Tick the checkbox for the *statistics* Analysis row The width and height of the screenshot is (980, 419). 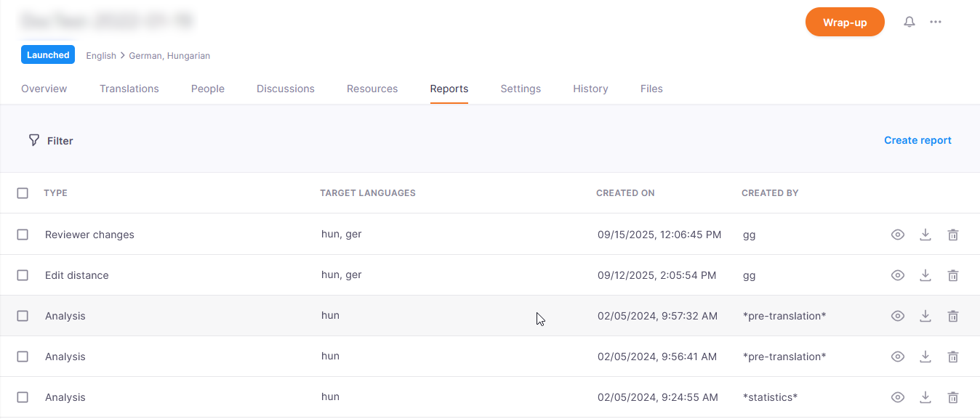tap(23, 397)
